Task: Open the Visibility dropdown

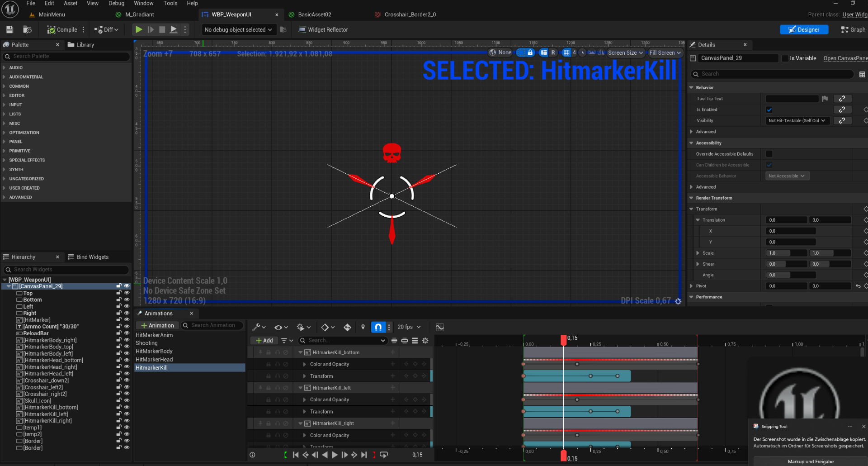Action: coord(797,121)
